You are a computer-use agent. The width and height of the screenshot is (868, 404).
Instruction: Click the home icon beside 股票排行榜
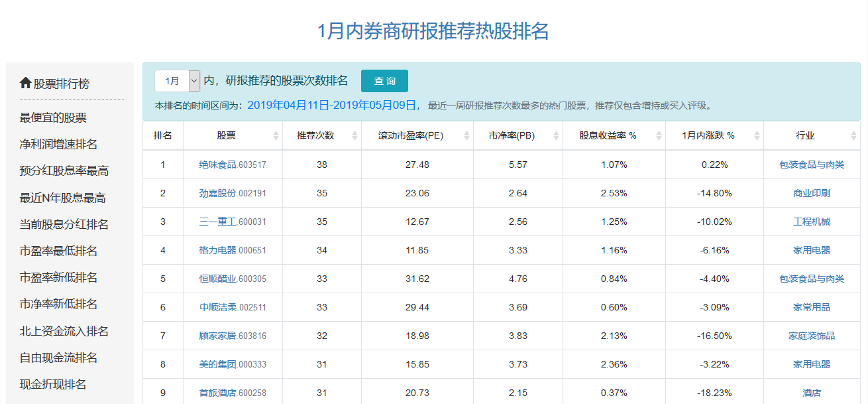[26, 83]
